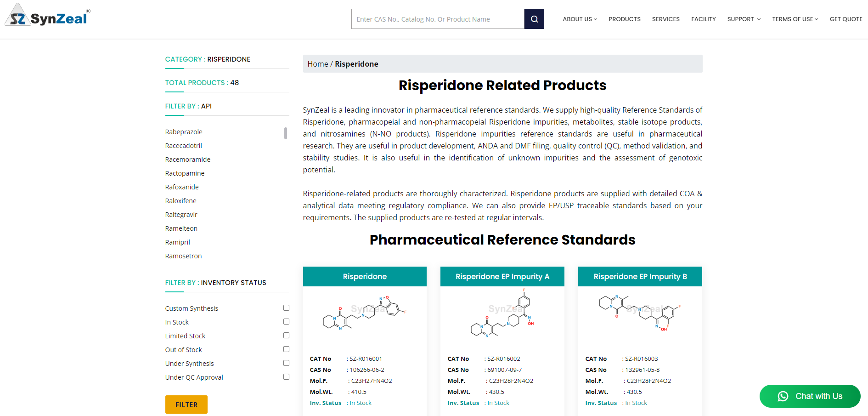Open the Products menu
The height and width of the screenshot is (416, 868).
tap(625, 19)
